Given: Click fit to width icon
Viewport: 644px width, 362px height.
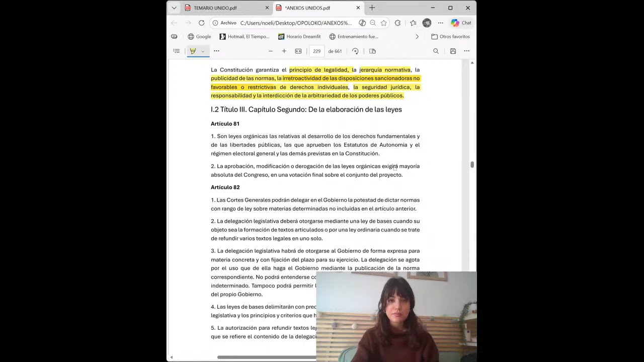Looking at the screenshot, I should pos(298,51).
